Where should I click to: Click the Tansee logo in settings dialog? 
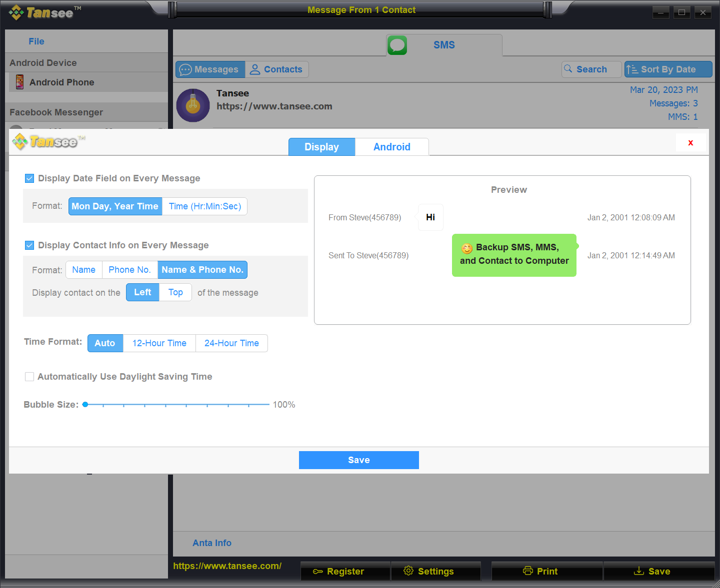tap(48, 142)
